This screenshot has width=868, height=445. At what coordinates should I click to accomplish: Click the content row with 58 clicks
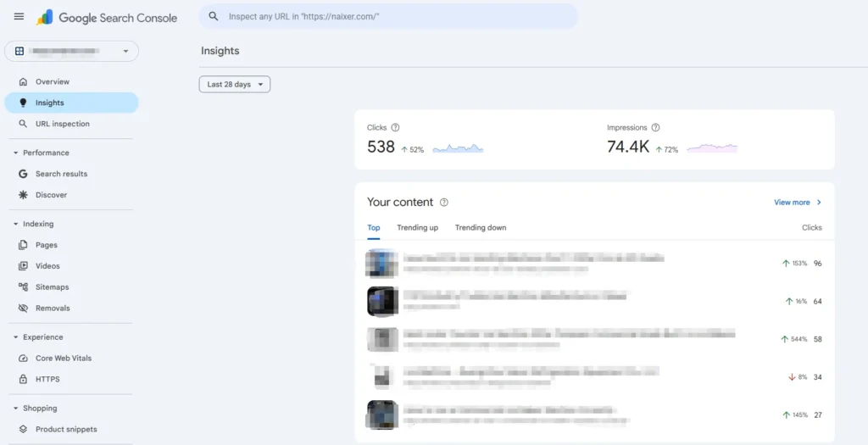pos(594,339)
